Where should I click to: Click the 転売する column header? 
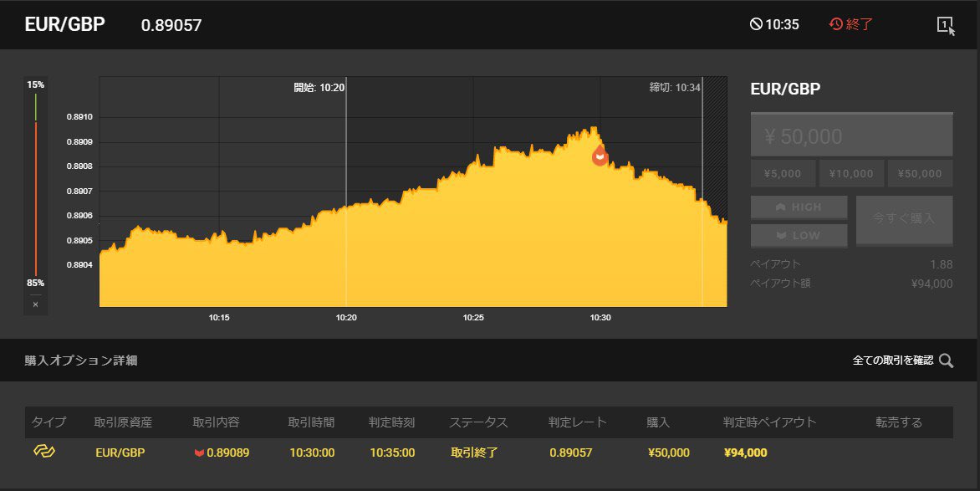[x=899, y=422]
